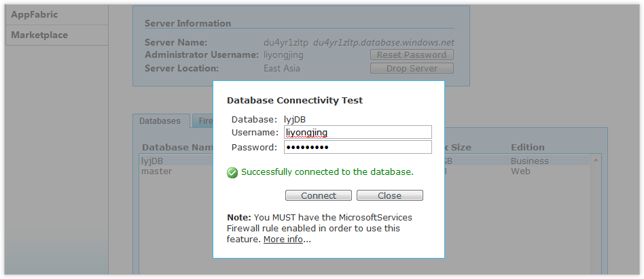This screenshot has height=279, width=644.
Task: Open the AppFabric sidebar section
Action: click(x=35, y=14)
